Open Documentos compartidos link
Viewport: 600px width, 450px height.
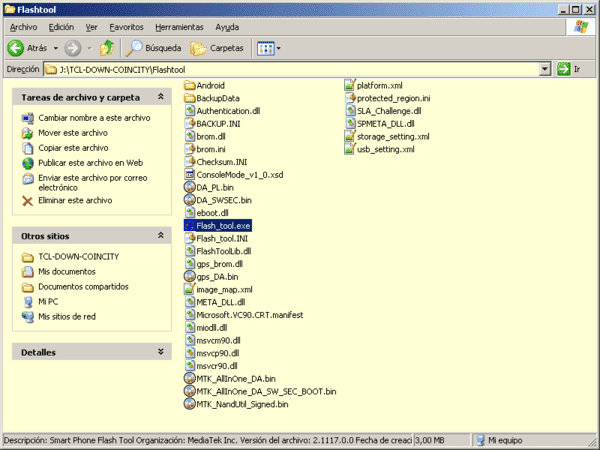[83, 286]
